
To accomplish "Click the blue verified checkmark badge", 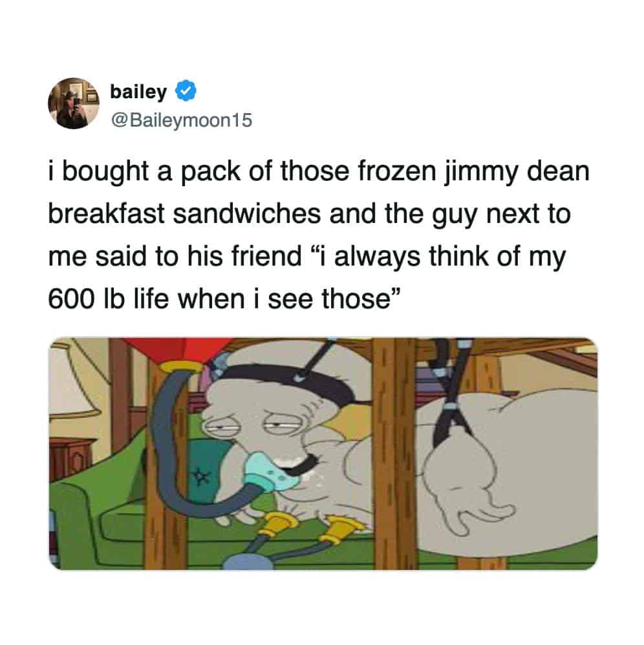I will [x=186, y=91].
